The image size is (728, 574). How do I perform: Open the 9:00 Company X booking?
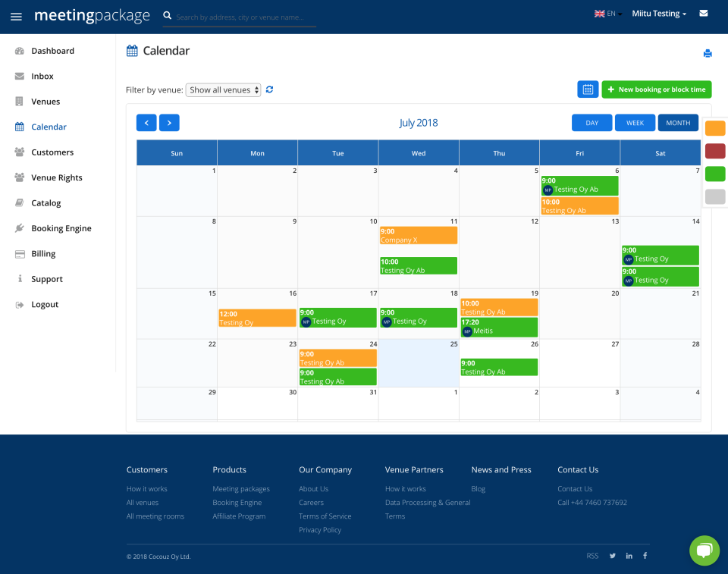click(x=419, y=236)
